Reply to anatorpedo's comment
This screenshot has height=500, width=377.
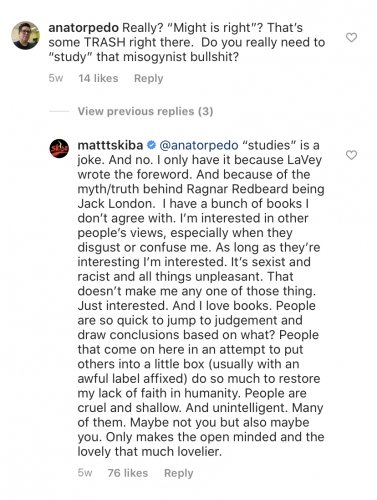(148, 78)
